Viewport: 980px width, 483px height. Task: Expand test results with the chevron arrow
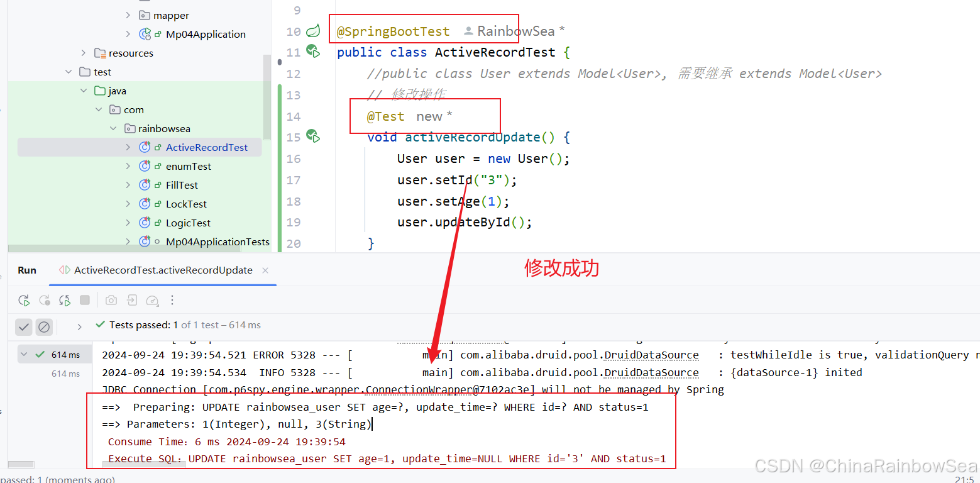click(79, 327)
